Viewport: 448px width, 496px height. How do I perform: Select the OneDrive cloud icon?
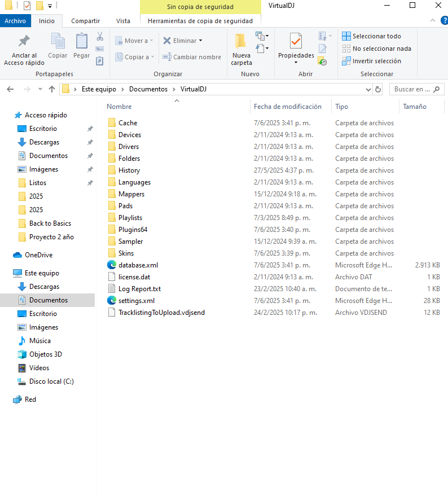pyautogui.click(x=17, y=255)
